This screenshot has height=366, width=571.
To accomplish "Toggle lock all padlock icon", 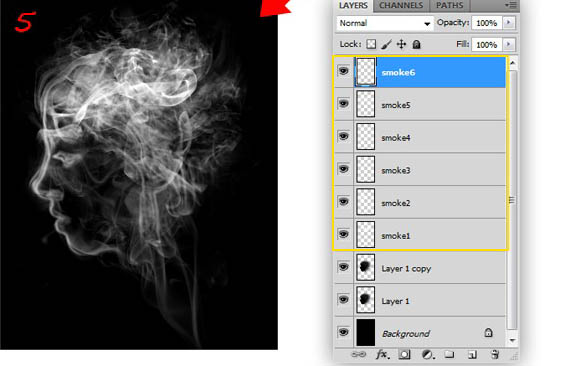I will 417,44.
